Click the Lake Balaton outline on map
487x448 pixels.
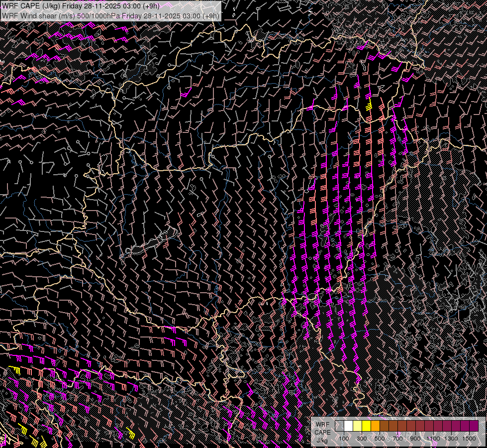click(x=152, y=242)
